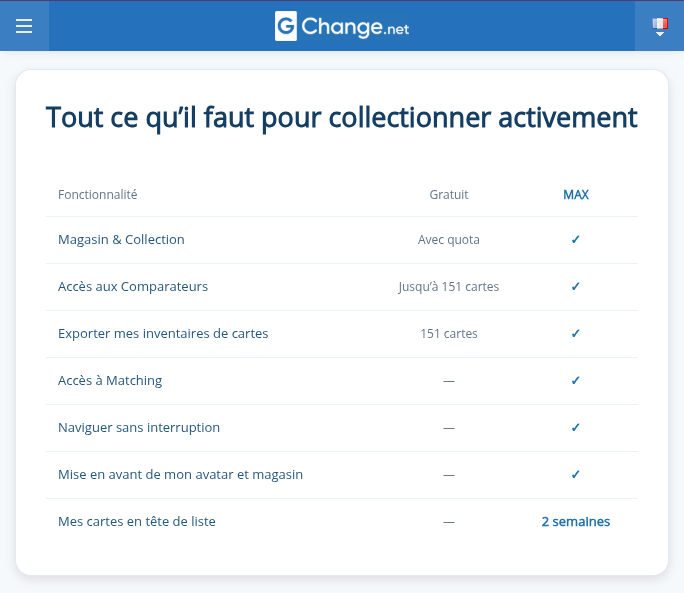
Task: Click Mes cartes en tête de liste
Action: point(137,521)
